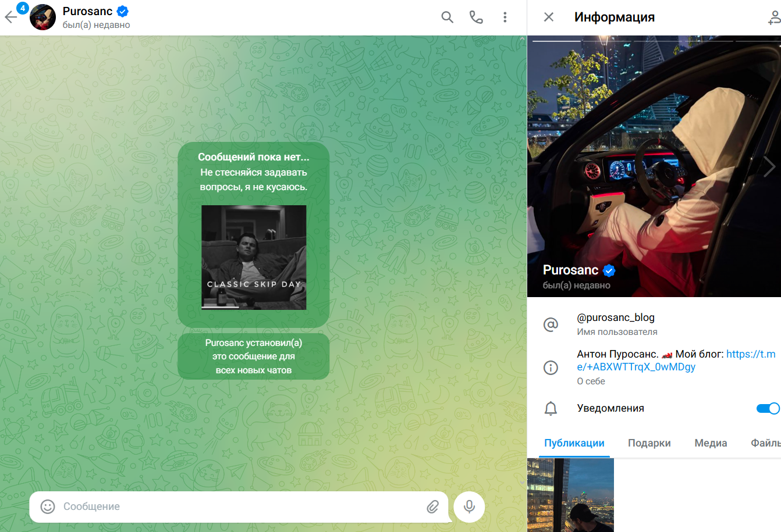Click the paperclip attach file icon
This screenshot has height=532, width=781.
(432, 506)
